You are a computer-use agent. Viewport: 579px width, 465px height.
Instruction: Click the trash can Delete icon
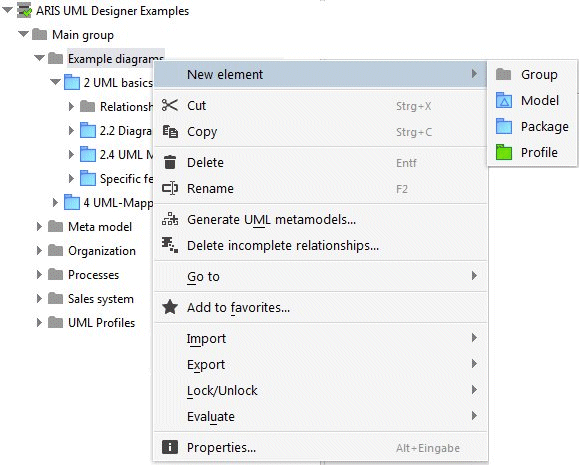point(170,162)
